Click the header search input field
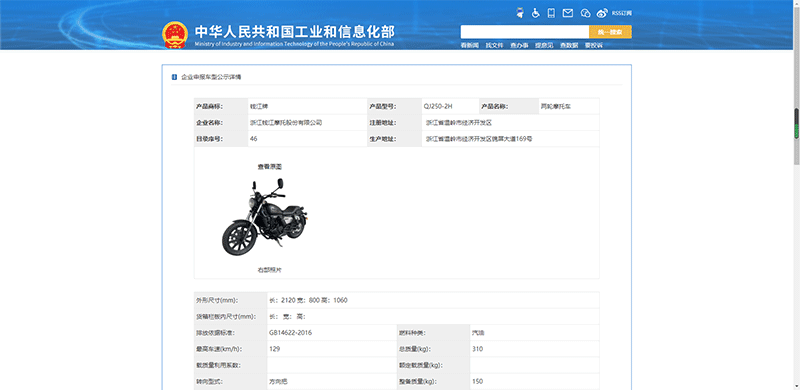 (524, 32)
